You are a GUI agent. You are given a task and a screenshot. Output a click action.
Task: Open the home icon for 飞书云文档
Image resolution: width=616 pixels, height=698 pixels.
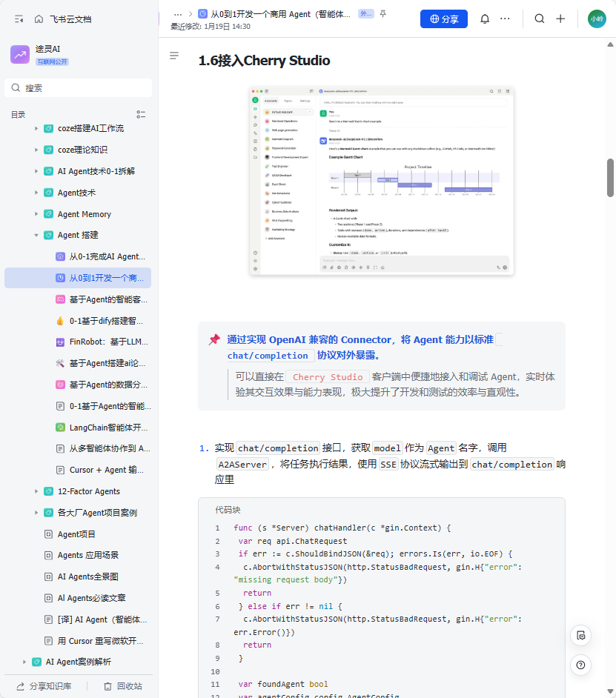point(39,19)
